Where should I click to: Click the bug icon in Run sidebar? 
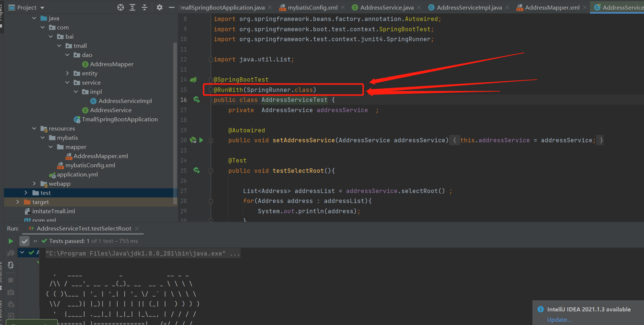click(x=11, y=304)
